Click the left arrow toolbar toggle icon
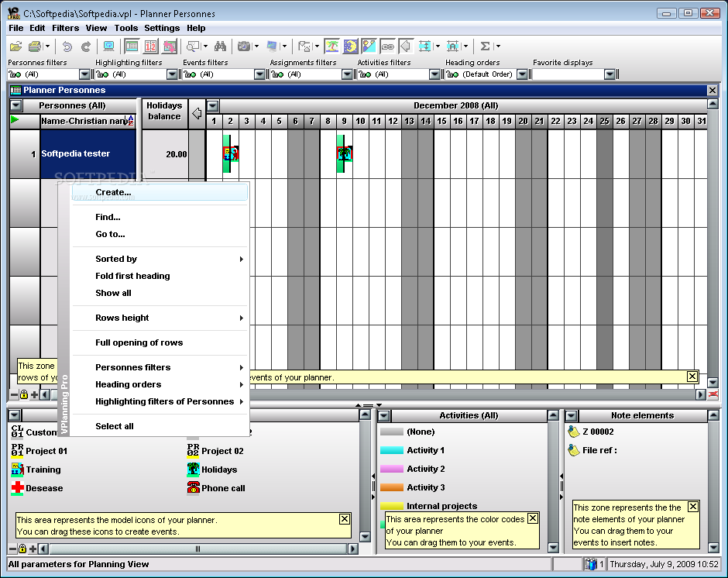 pyautogui.click(x=407, y=46)
